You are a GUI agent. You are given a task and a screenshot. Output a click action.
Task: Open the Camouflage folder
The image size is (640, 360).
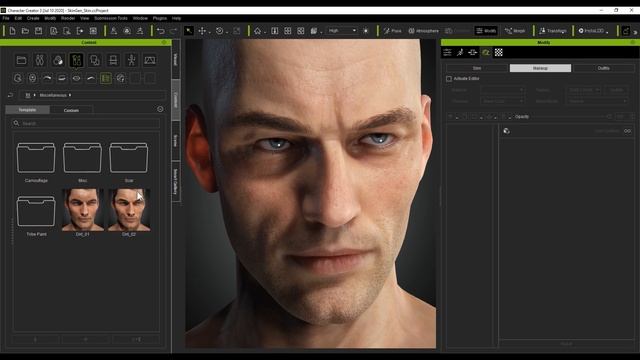click(36, 158)
